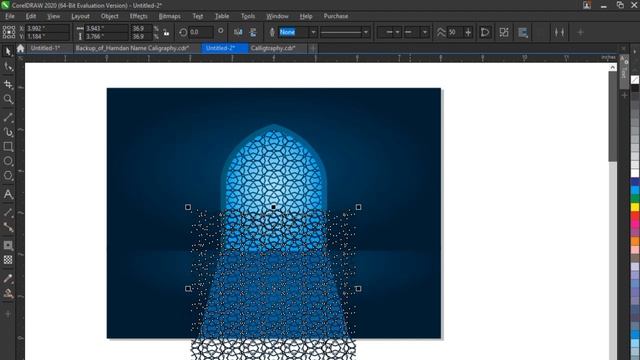640x360 pixels.
Task: Toggle the Lock Ratio padlock
Action: coord(166,33)
